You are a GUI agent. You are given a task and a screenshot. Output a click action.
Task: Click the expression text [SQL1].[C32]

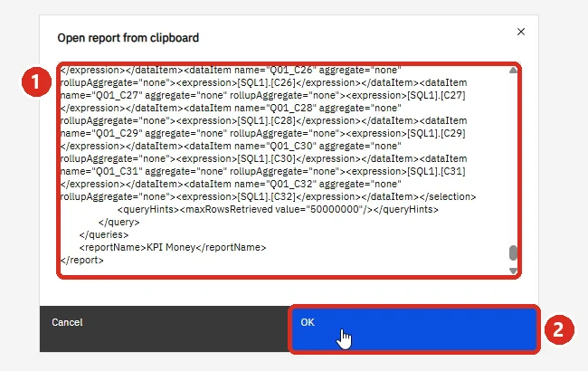(x=267, y=196)
